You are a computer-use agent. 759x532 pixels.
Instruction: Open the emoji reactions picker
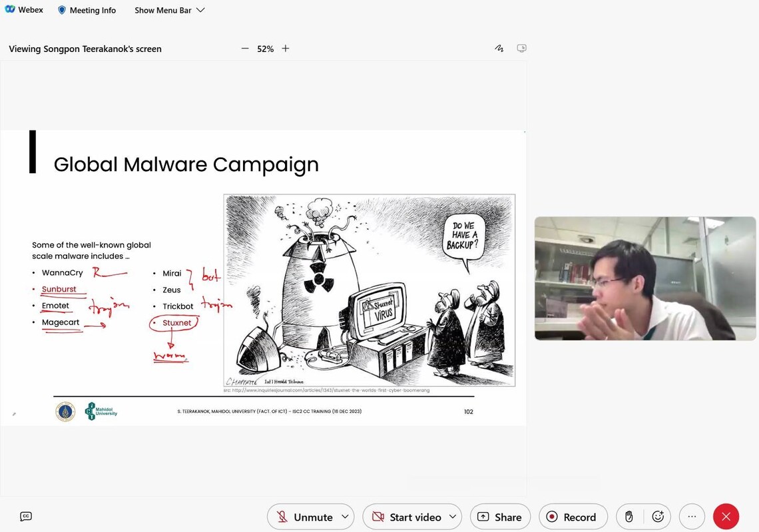658,517
